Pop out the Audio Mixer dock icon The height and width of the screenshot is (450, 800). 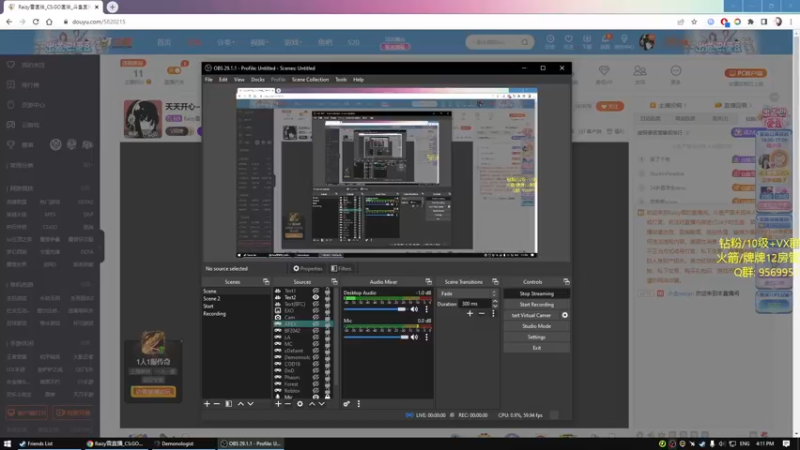pyautogui.click(x=429, y=282)
